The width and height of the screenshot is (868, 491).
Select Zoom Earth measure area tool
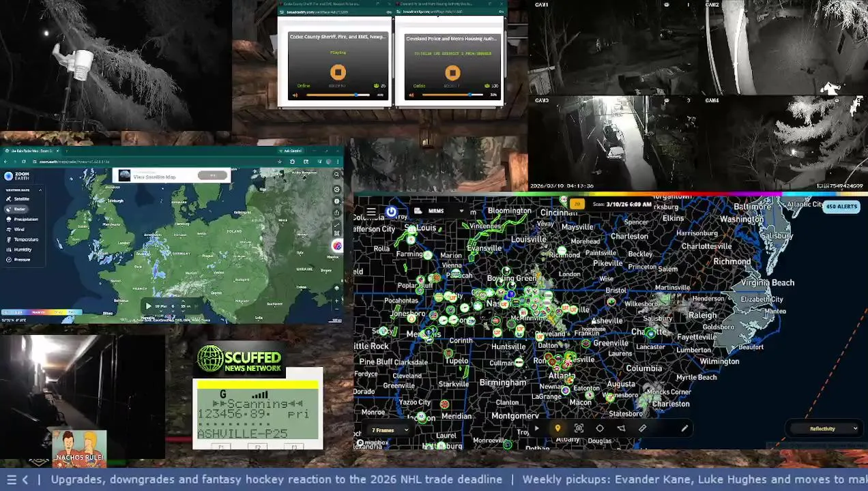pyautogui.click(x=336, y=234)
